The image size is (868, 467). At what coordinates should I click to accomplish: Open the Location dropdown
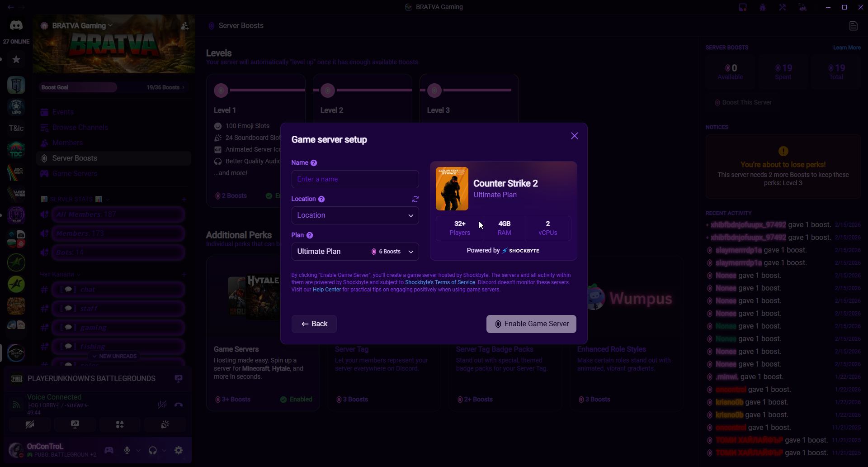coord(355,215)
